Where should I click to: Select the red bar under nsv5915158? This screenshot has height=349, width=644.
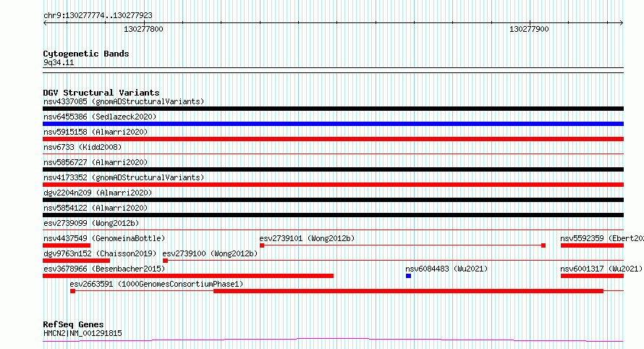coord(333,139)
